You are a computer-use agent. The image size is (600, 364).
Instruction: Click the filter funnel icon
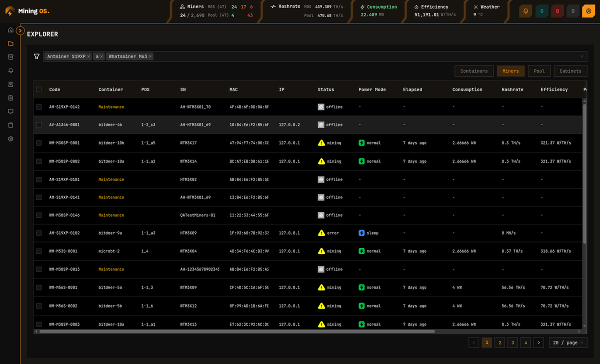coord(36,56)
